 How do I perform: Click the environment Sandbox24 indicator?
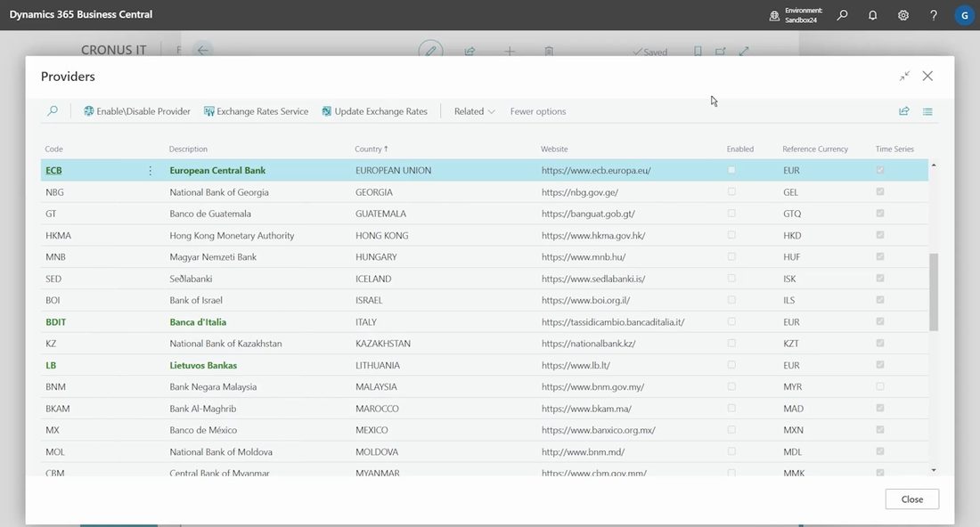click(796, 15)
